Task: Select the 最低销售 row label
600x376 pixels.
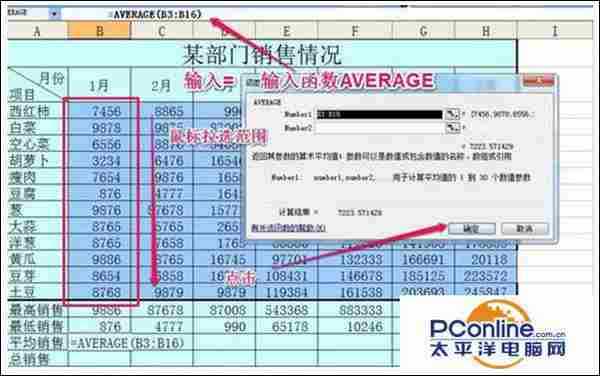Action: (x=38, y=327)
